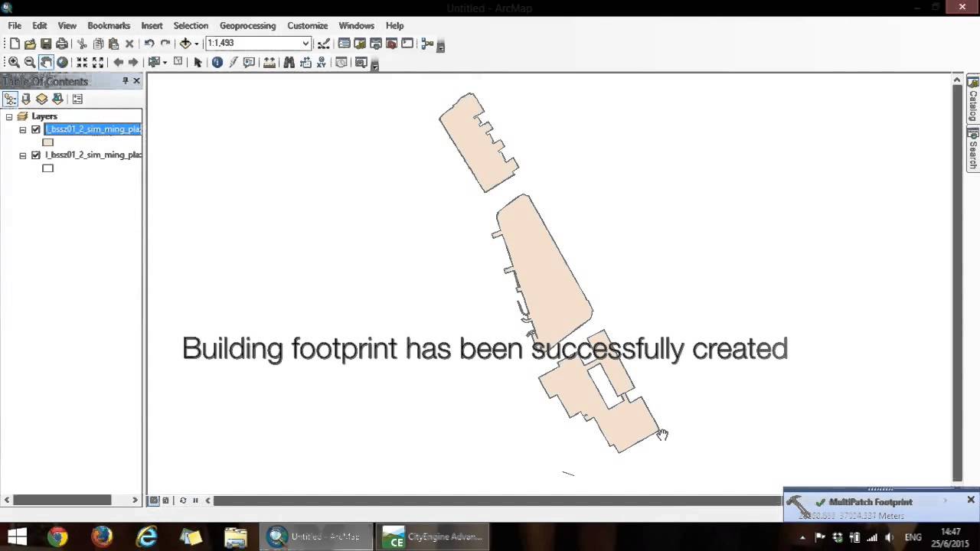
Task: Open the Catalog side tab
Action: [973, 99]
